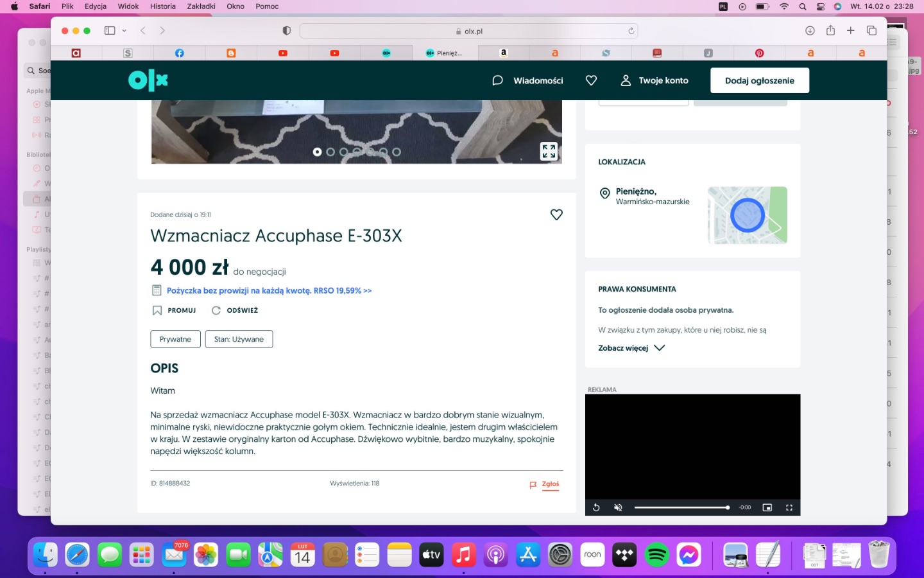This screenshot has width=924, height=578.
Task: Open the Widok menu
Action: pos(128,6)
